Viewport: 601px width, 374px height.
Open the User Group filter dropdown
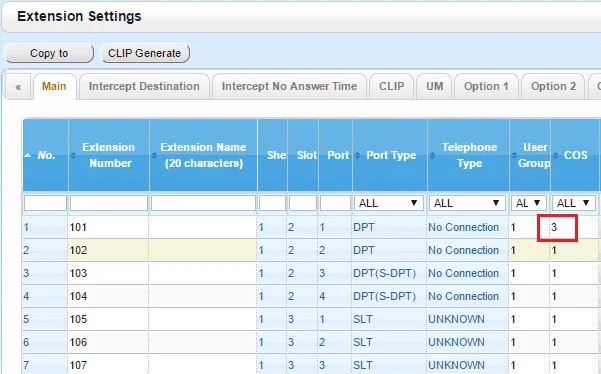pyautogui.click(x=529, y=203)
